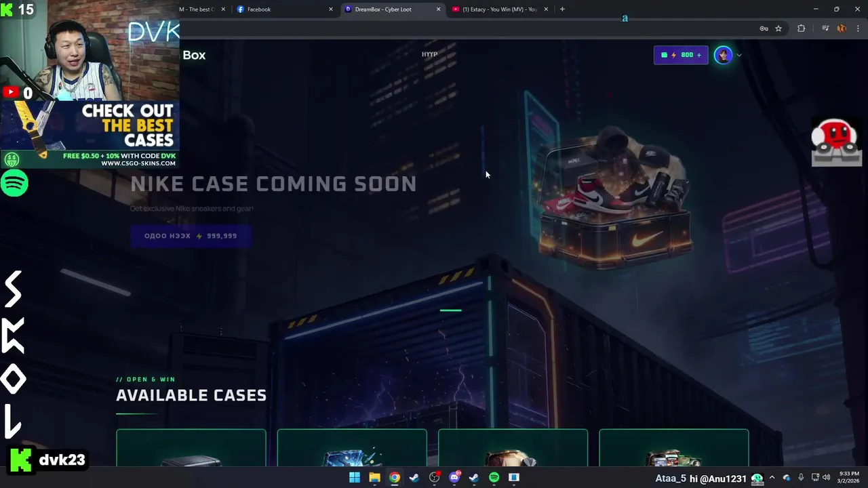The height and width of the screenshot is (488, 868).
Task: Open OBS Studio from the taskbar
Action: click(434, 478)
